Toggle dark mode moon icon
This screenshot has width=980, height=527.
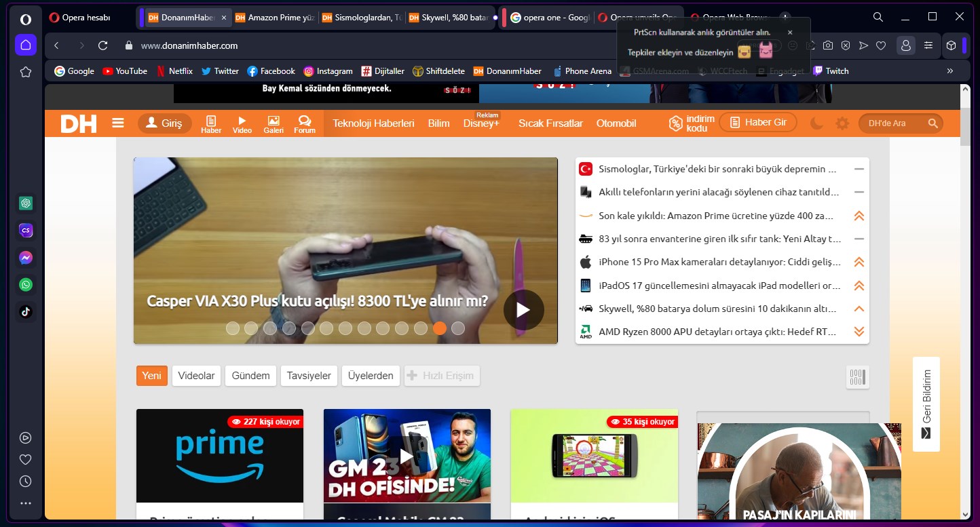(817, 123)
